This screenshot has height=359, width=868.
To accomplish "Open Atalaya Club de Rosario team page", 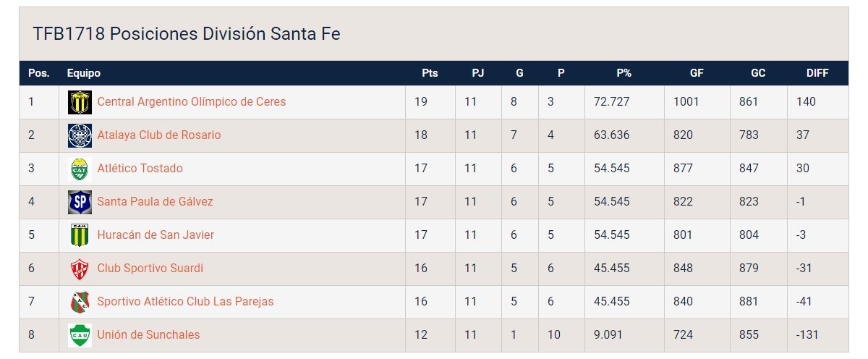I will pos(158,135).
